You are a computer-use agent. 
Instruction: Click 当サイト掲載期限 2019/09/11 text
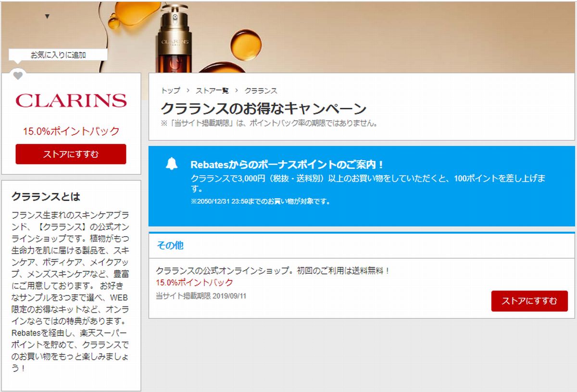(201, 296)
